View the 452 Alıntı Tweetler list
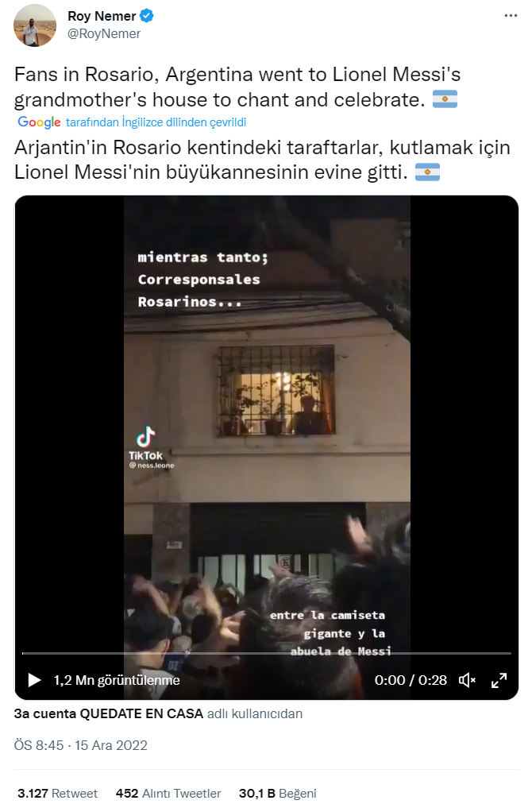 coord(168,793)
